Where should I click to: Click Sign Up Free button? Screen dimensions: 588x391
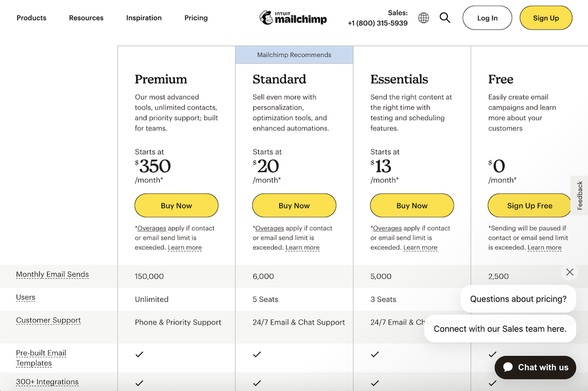(x=529, y=206)
